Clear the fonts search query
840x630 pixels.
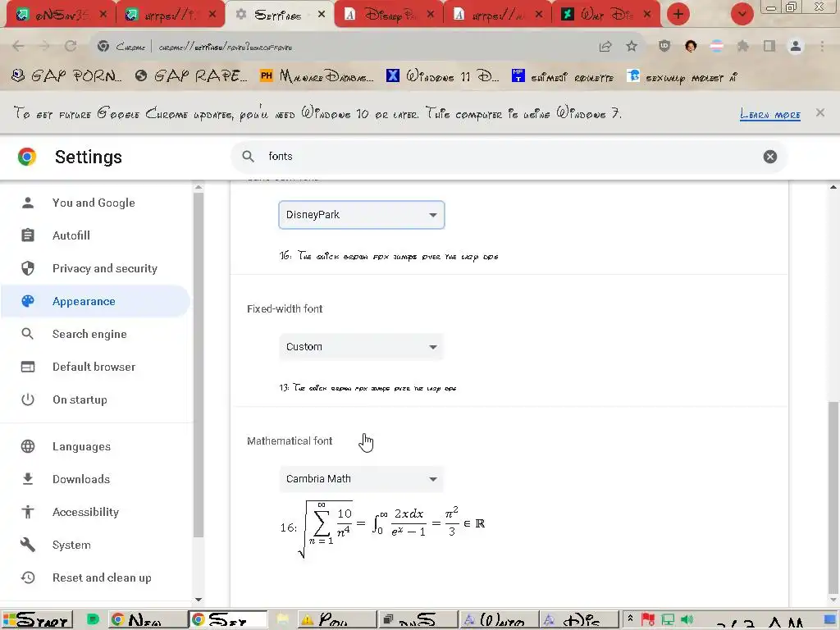coord(769,157)
